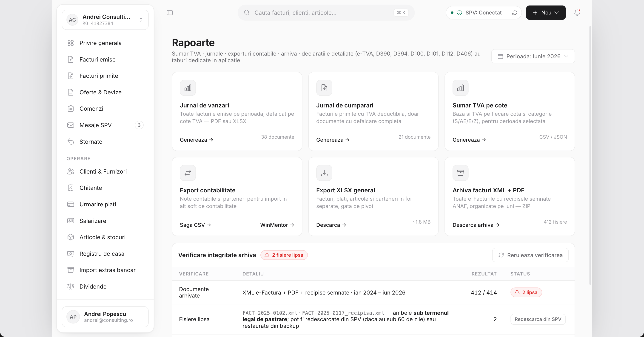Click Redescarca din SPV button

point(538,319)
